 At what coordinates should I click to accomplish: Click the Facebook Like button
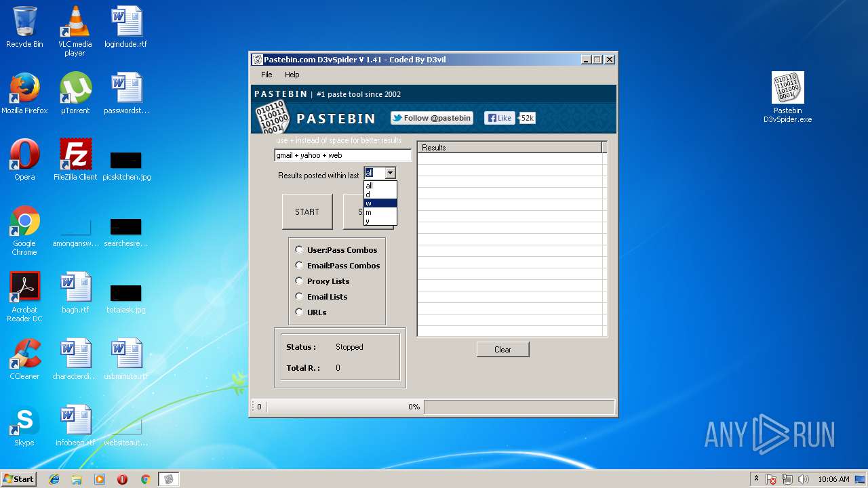[x=499, y=118]
